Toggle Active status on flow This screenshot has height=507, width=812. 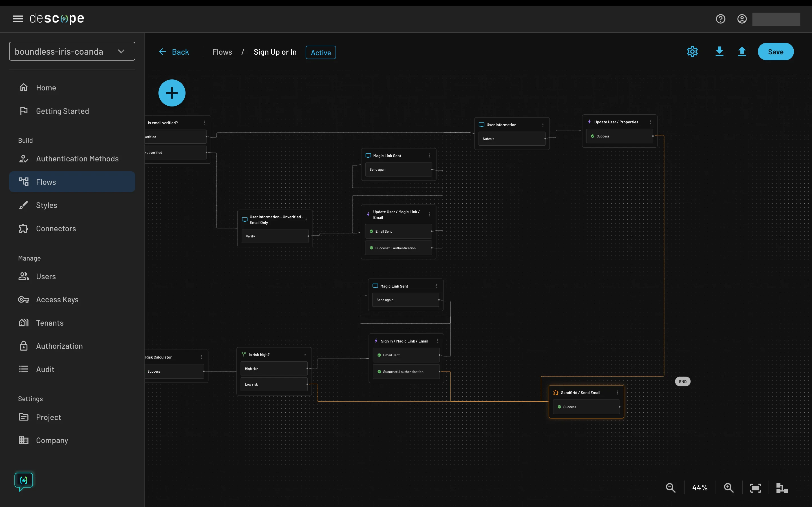click(x=320, y=52)
